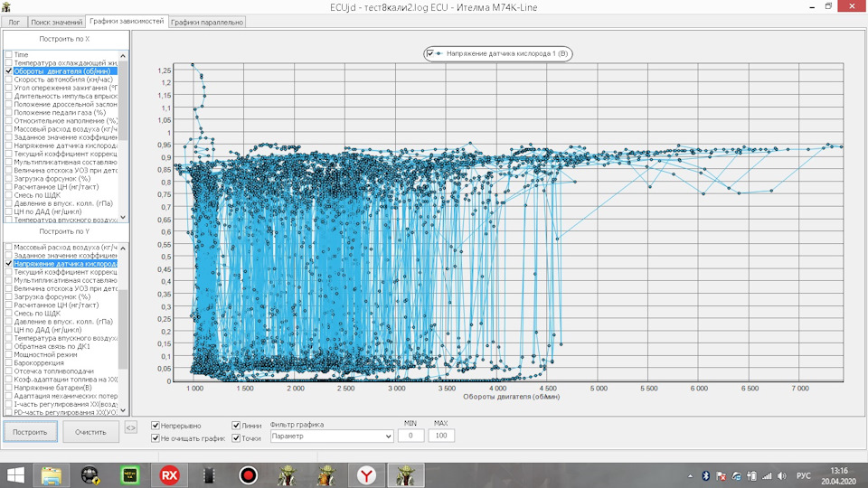868x488 pixels.
Task: Click the ECUjd app icon in title bar
Action: (7, 6)
